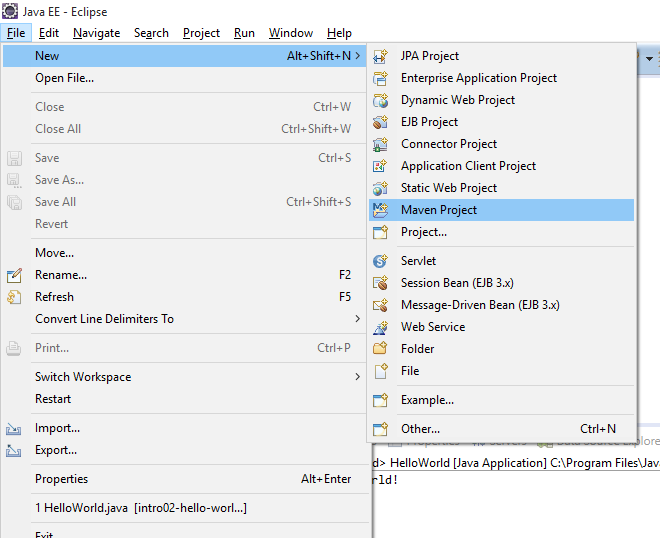Choose Session Bean (EJB 3.x) entry

click(x=501, y=283)
